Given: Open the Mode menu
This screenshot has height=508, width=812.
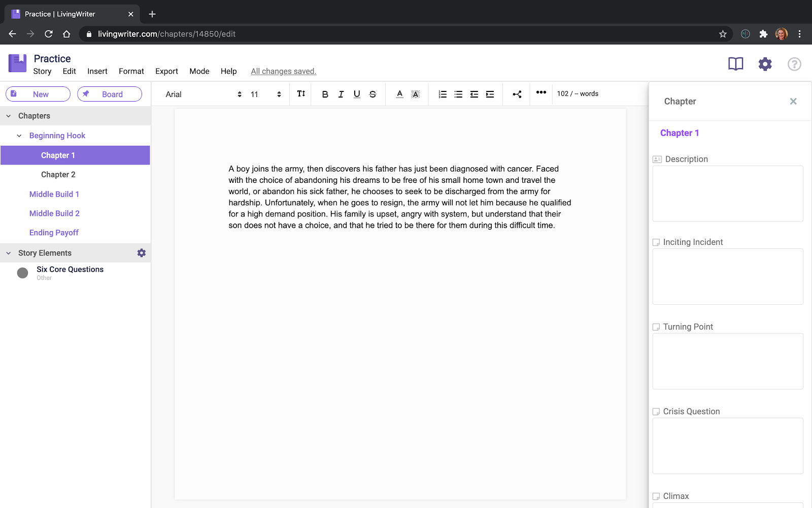Looking at the screenshot, I should coord(199,71).
